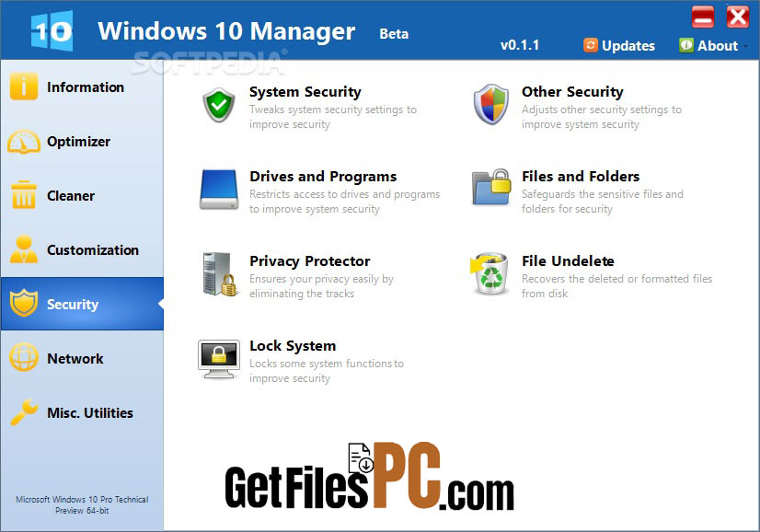Open the Other Security tool
This screenshot has width=760, height=532.
point(572,92)
